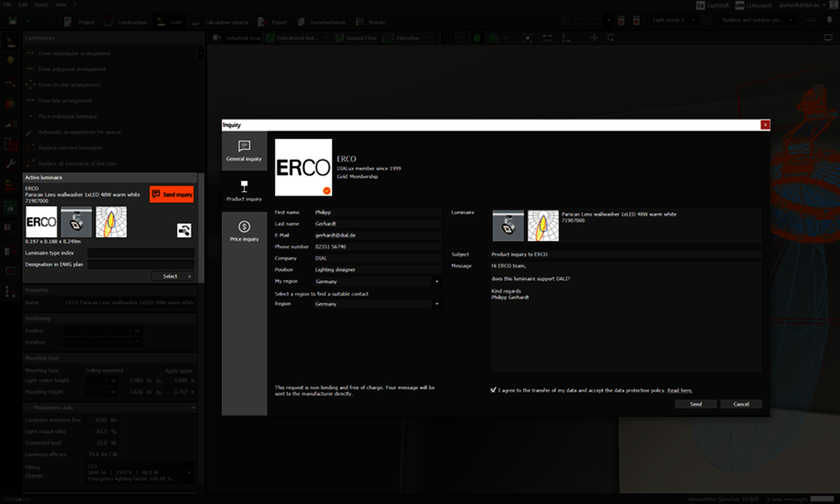The width and height of the screenshot is (840, 504).
Task: Click the ERCO logo in Inquiry dialog
Action: tap(303, 167)
